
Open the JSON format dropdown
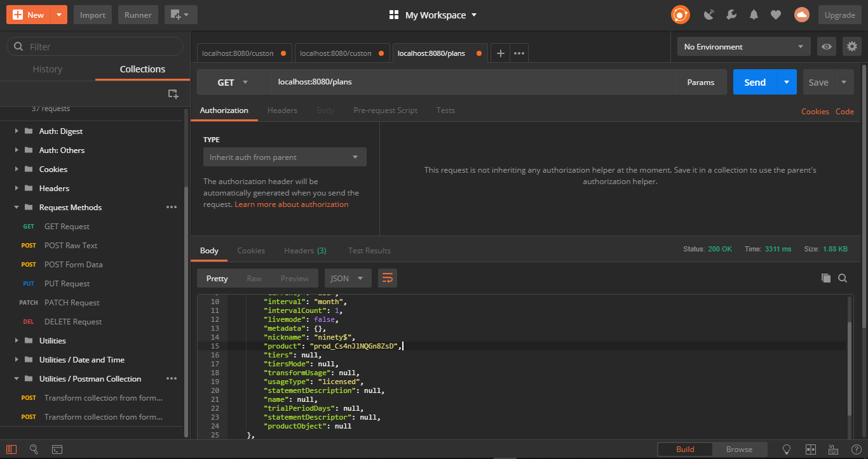[348, 278]
